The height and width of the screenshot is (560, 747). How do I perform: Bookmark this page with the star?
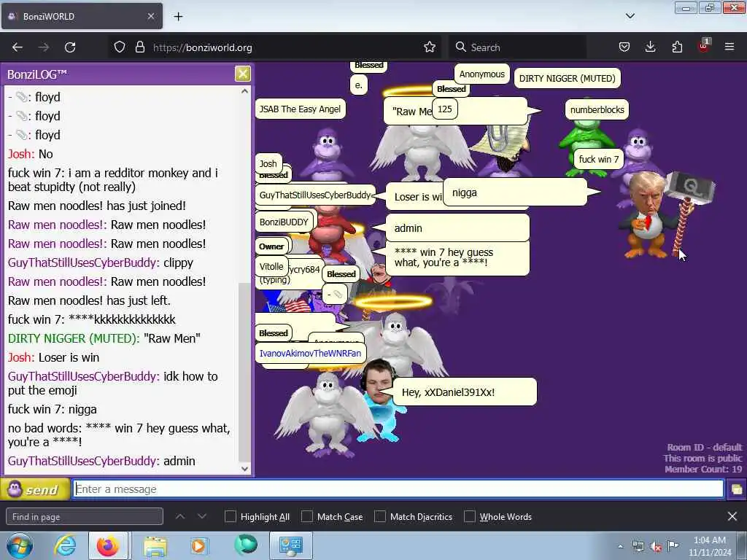(429, 47)
